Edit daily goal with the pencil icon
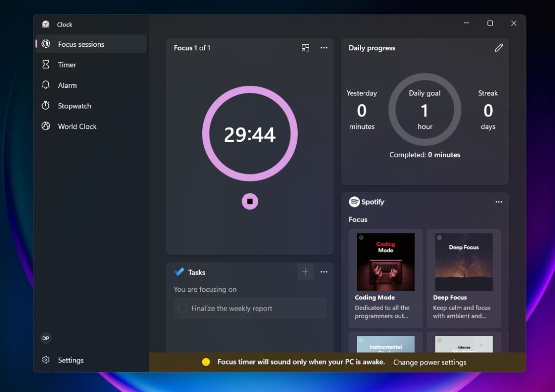 pyautogui.click(x=499, y=47)
